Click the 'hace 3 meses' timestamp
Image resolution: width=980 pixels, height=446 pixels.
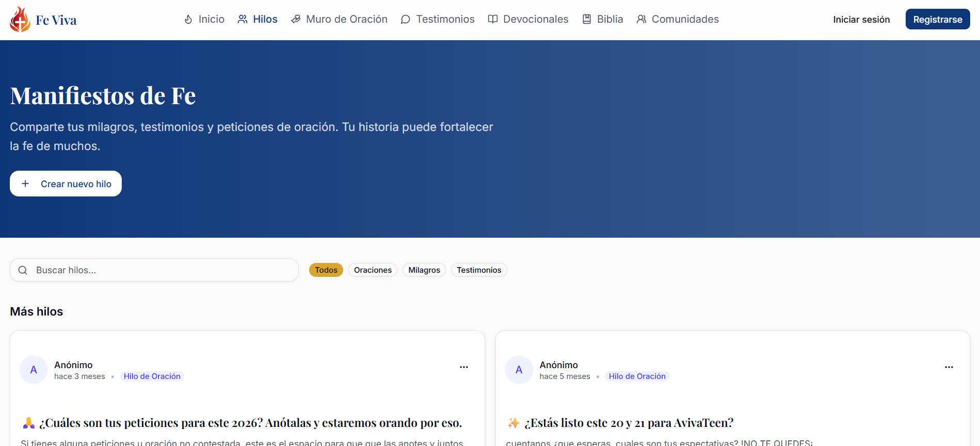[79, 376]
